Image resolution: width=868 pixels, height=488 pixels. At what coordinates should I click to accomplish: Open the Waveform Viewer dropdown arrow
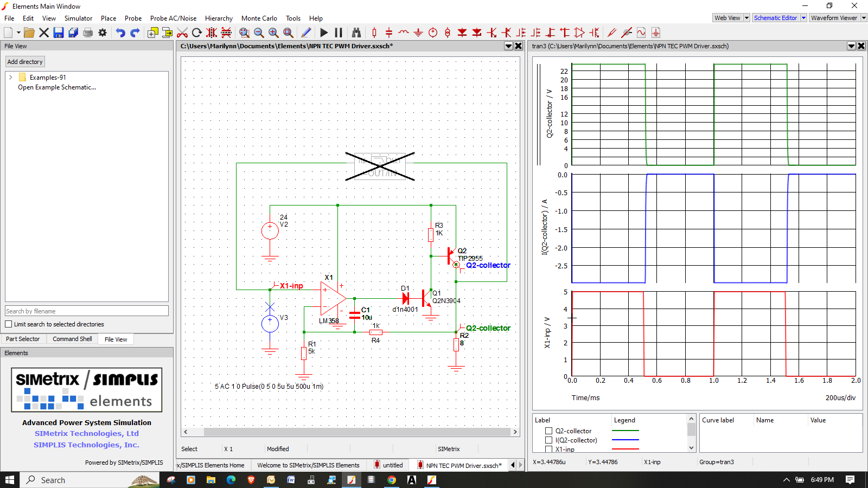coord(864,18)
